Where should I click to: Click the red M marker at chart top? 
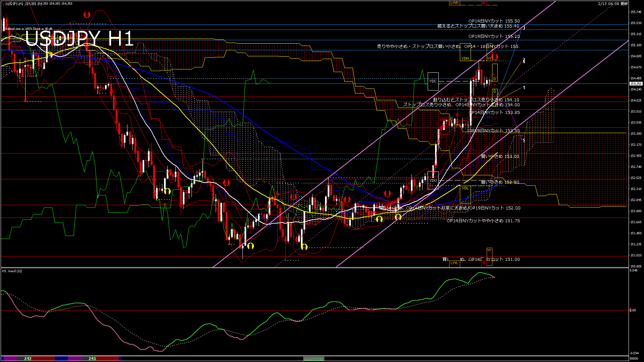(484, 3)
